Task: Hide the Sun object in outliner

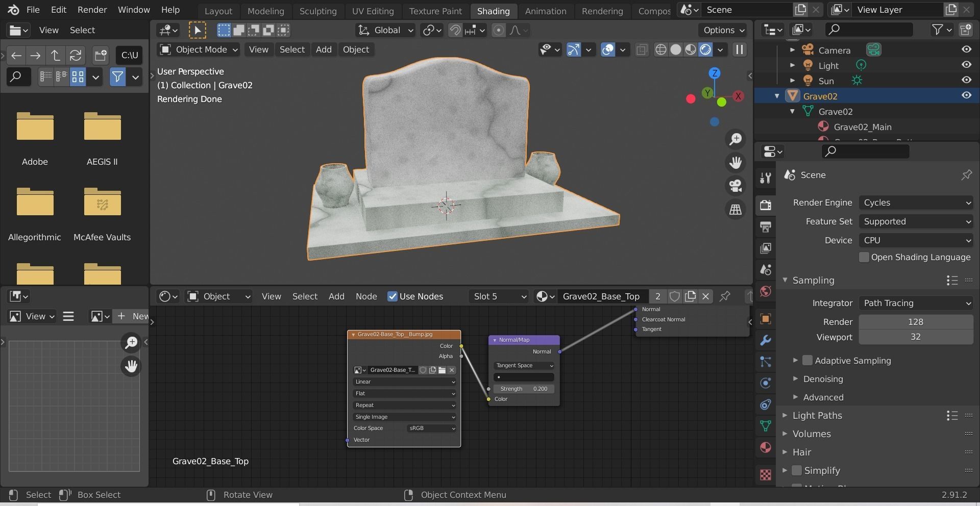Action: coord(966,80)
